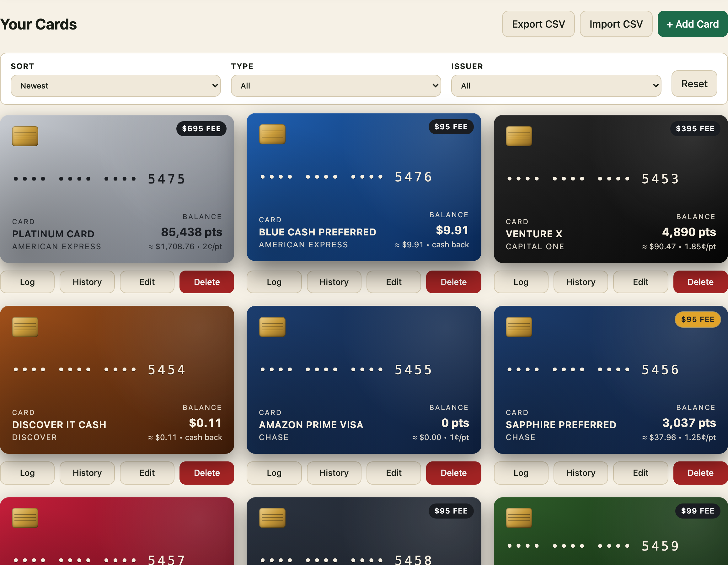Image resolution: width=728 pixels, height=565 pixels.
Task: Add a new card with + Add Card
Action: point(692,24)
